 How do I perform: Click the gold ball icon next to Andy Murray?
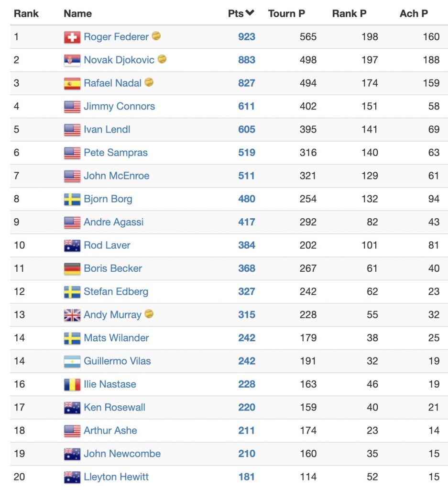point(149,314)
